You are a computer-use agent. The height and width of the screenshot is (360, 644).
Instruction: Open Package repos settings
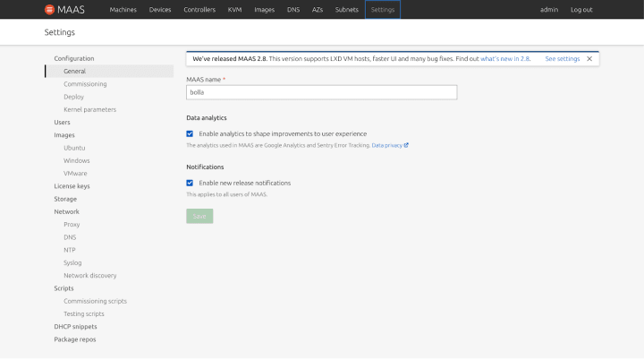(75, 339)
